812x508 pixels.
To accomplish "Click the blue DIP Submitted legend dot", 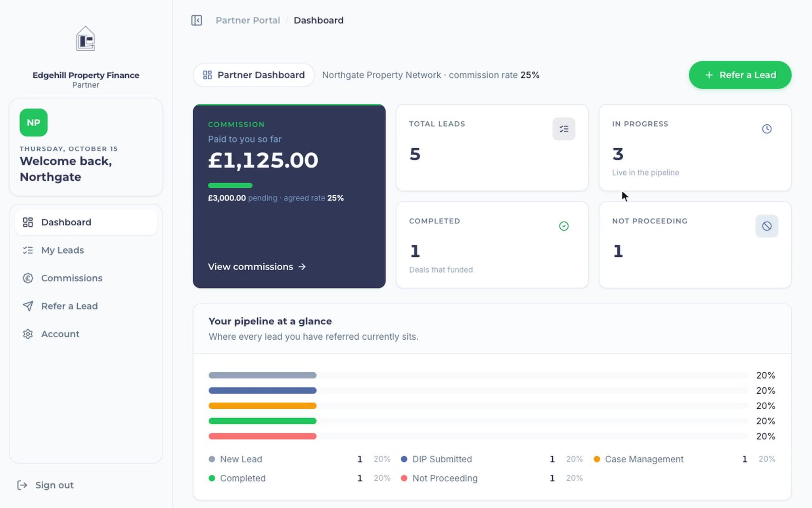I will pyautogui.click(x=404, y=459).
